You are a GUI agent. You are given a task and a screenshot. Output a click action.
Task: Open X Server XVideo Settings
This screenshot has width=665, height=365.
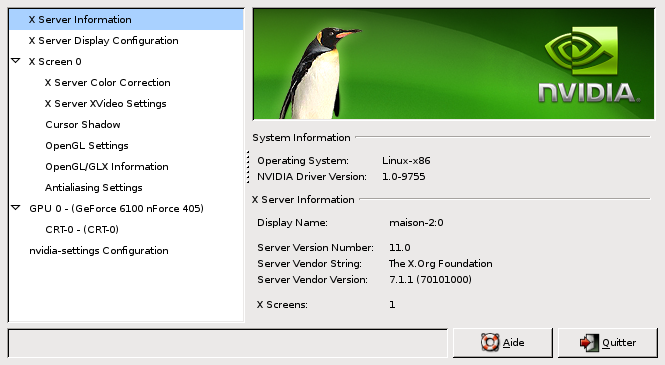tap(106, 103)
